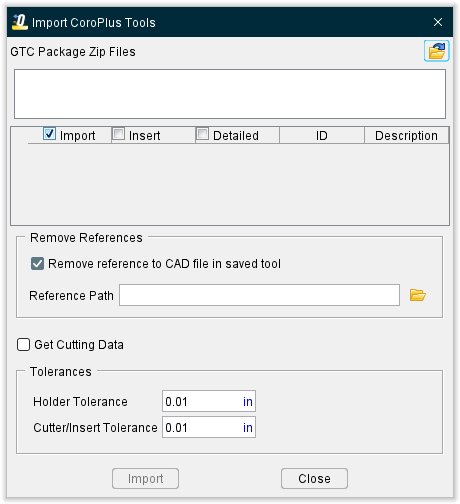This screenshot has height=504, width=460.
Task: Click the Cutter/Insert Tolerance 'in' unit label
Action: point(248,428)
